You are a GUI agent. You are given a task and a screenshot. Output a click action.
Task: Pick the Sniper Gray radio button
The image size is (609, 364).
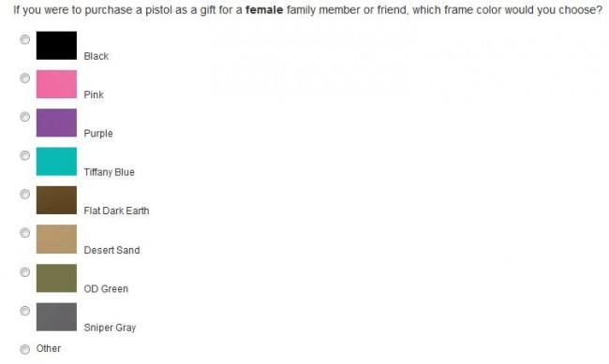(25, 311)
